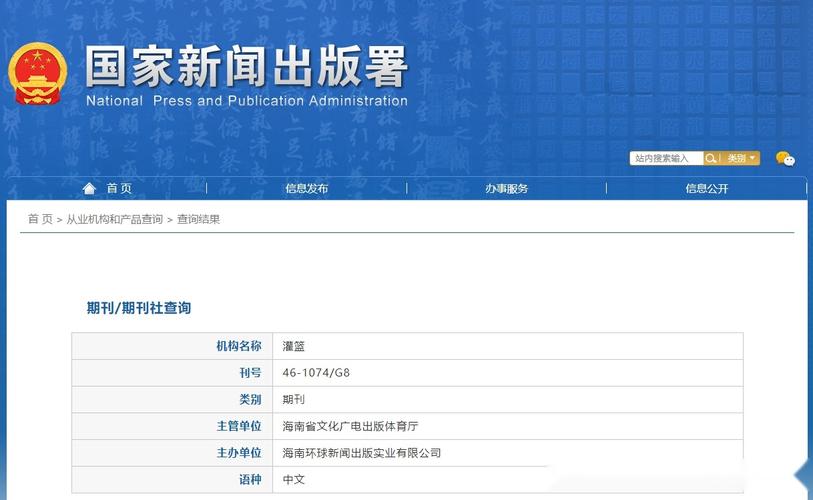This screenshot has width=813, height=500.
Task: Select 海南省文化广电出版体育厅 value
Action: pyautogui.click(x=351, y=426)
